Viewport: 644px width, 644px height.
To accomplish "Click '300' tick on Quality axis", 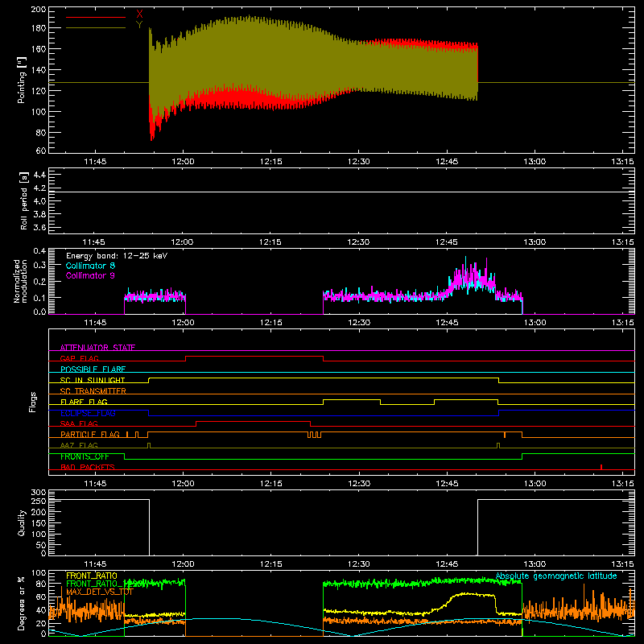I will [39, 492].
